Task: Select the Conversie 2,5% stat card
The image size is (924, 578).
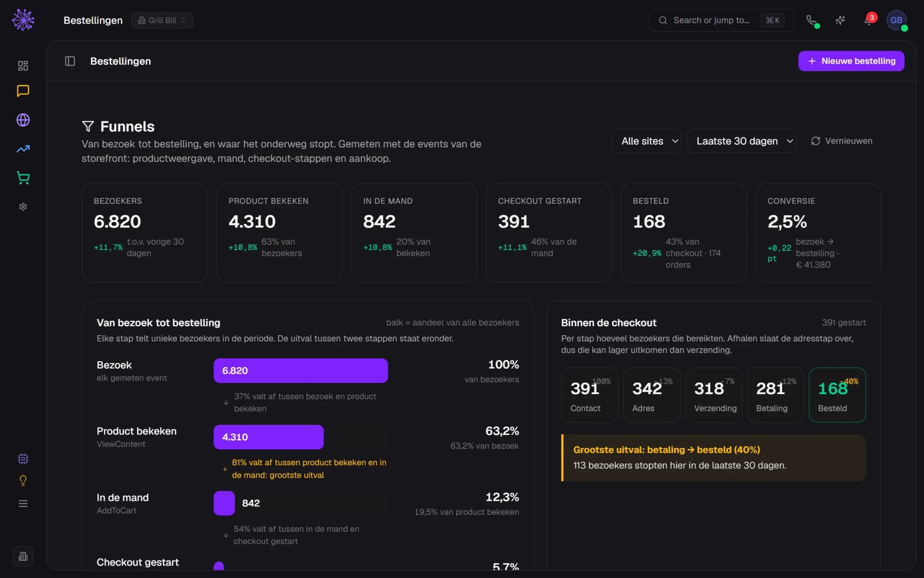Action: point(818,233)
